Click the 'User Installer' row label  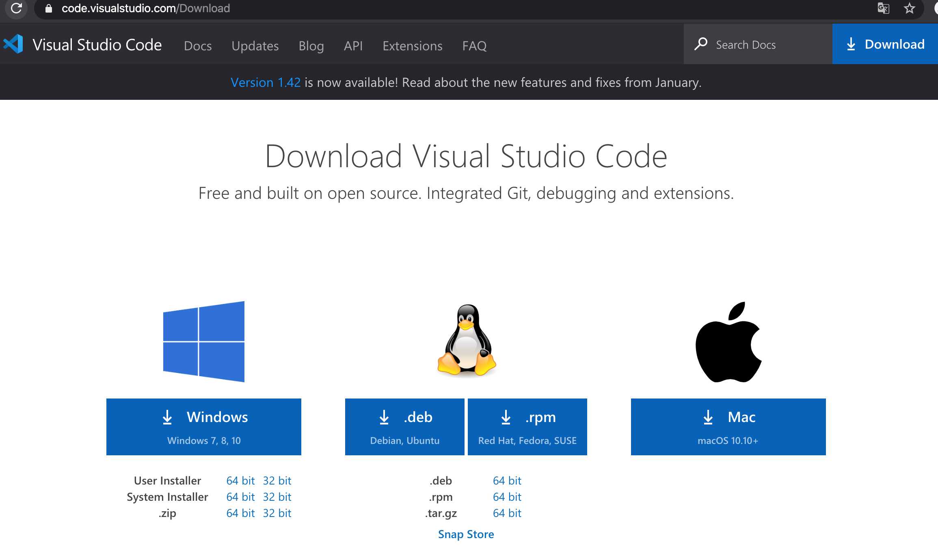(167, 480)
